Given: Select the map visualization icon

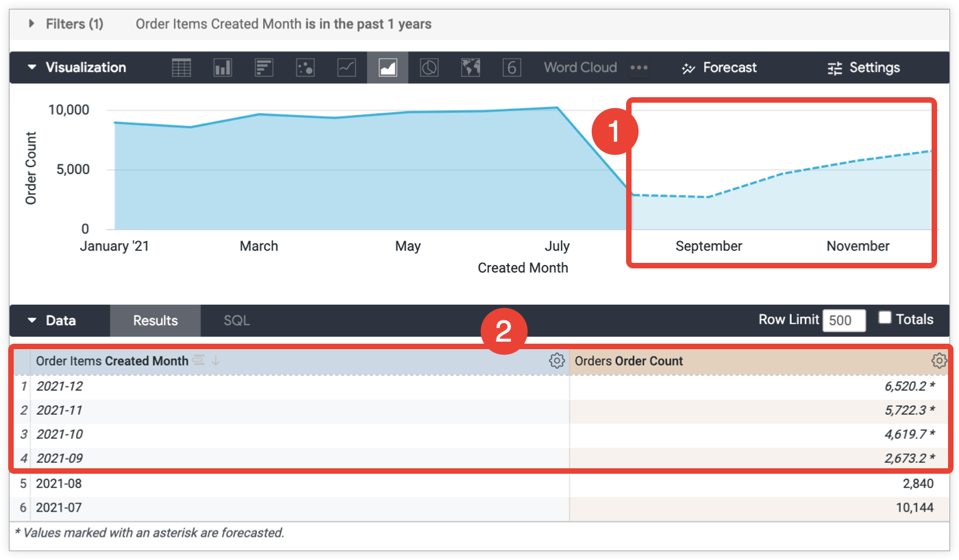Looking at the screenshot, I should click(x=471, y=68).
